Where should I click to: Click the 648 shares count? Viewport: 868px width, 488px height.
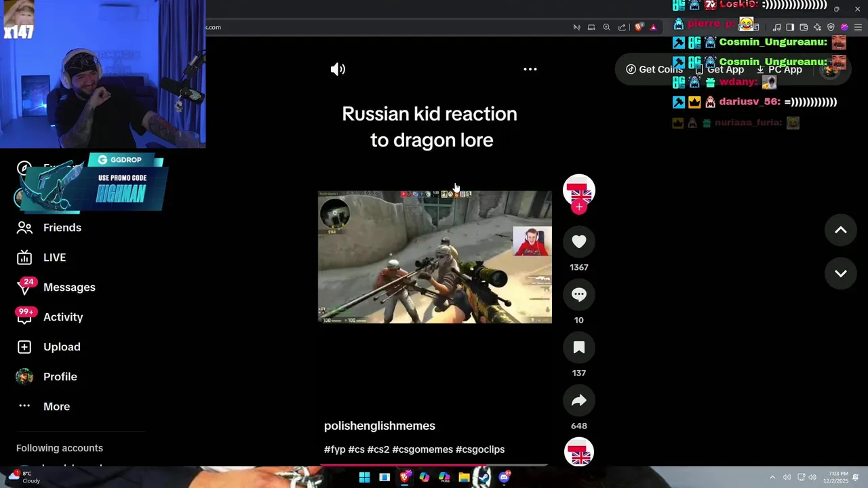point(579,426)
